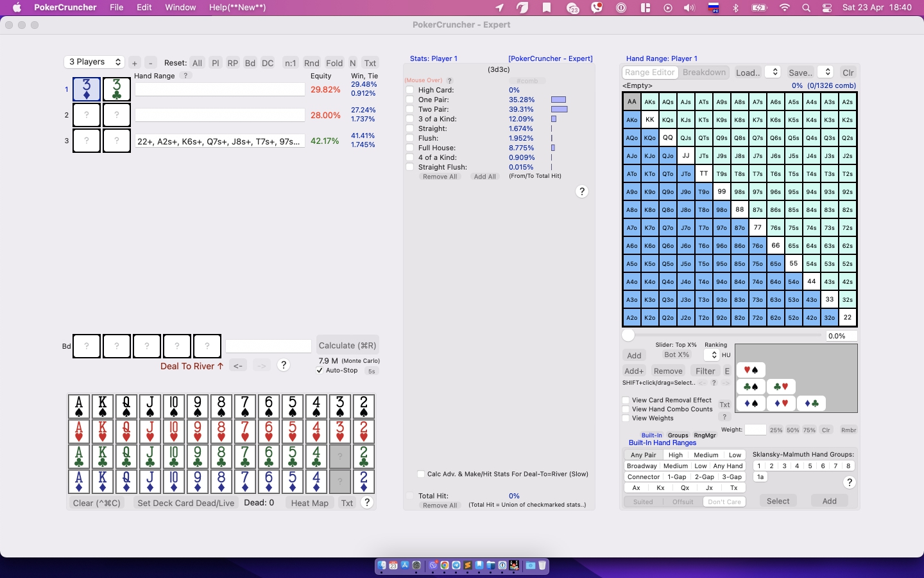The image size is (924, 578).
Task: Click the Weight input box
Action: pyautogui.click(x=755, y=430)
